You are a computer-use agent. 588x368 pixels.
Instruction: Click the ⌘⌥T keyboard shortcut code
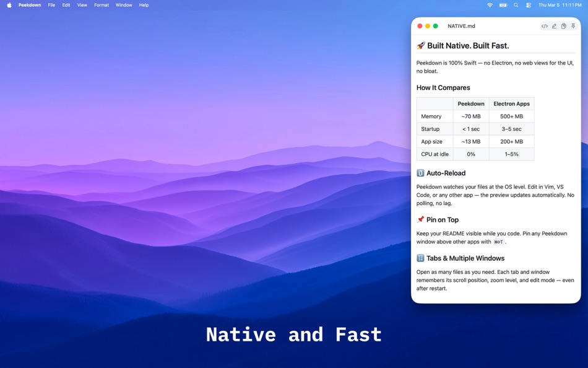tap(498, 242)
